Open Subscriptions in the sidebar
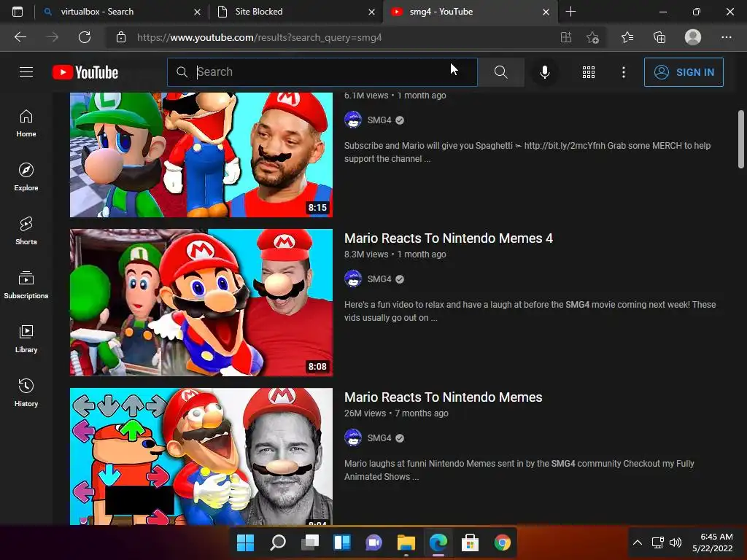Image resolution: width=747 pixels, height=560 pixels. click(x=26, y=285)
